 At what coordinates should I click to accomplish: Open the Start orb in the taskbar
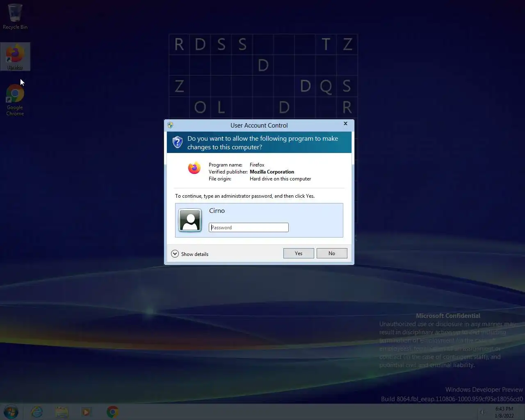[11, 412]
